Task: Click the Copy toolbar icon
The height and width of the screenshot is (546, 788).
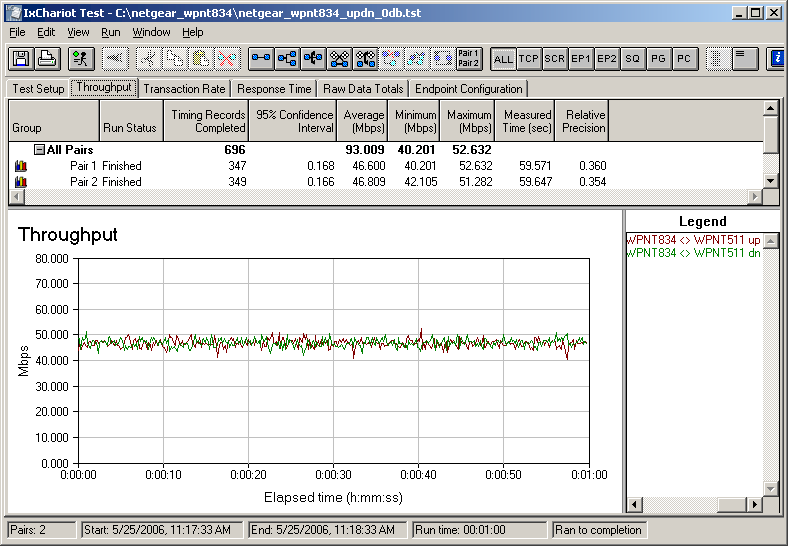Action: click(175, 59)
